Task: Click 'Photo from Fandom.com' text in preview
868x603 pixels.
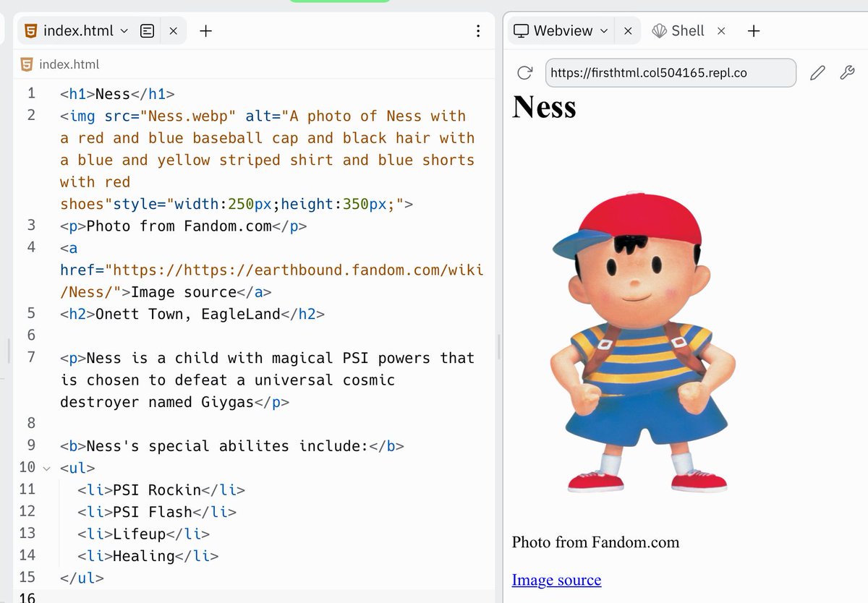Action: pos(595,542)
